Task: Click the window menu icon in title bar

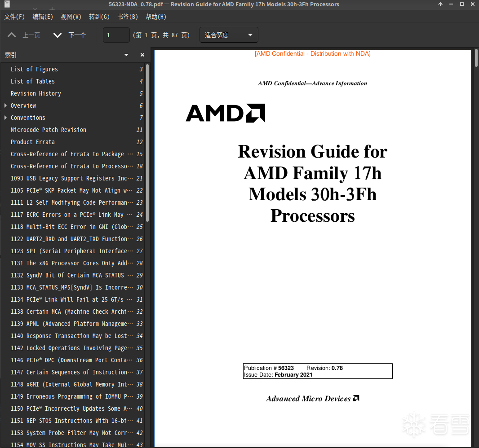Action: (x=7, y=4)
